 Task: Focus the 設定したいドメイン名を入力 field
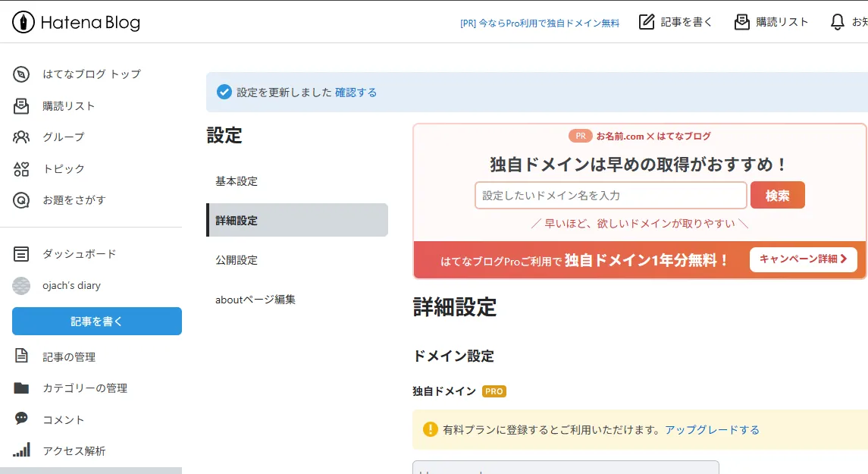pos(610,196)
